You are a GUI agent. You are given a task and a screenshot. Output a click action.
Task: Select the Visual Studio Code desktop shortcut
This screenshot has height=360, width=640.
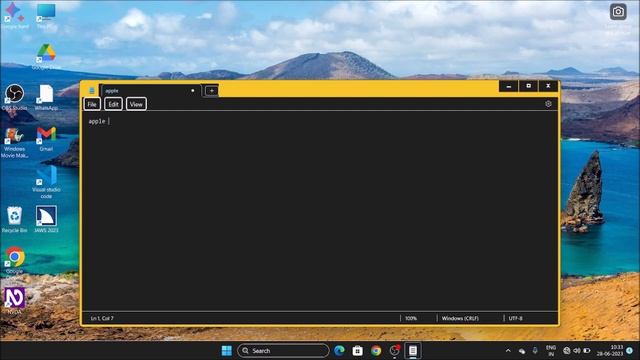(46, 182)
